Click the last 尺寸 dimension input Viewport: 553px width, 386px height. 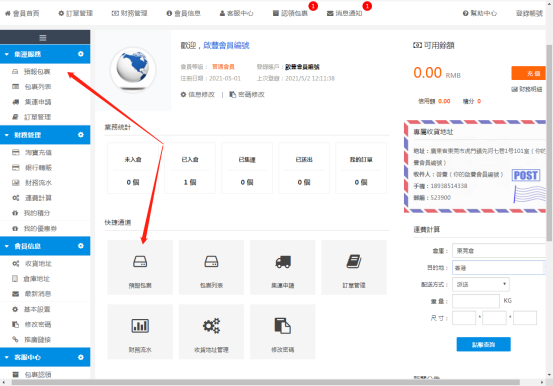tap(525, 318)
